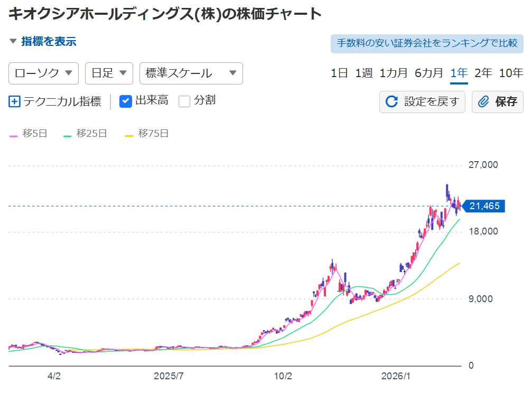Open 手数料の安い証券会社をランキングで比較 link
This screenshot has height=393, width=532.
click(x=427, y=43)
